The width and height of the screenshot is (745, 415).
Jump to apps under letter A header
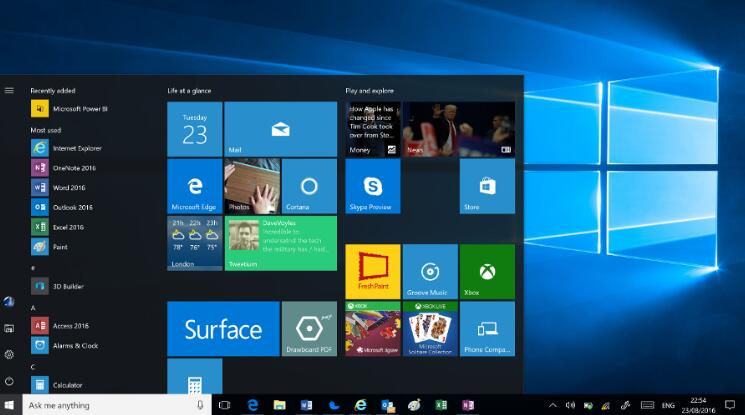33,308
